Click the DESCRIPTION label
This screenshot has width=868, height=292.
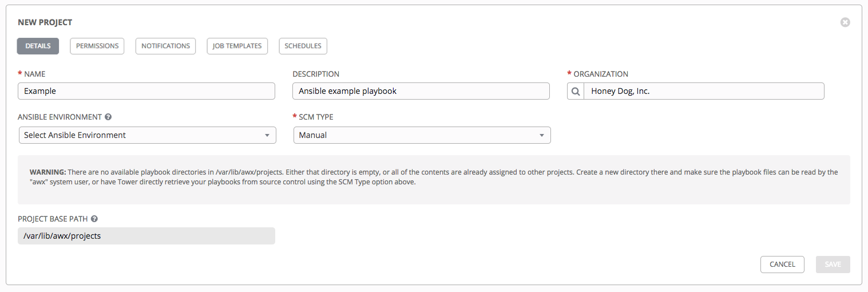point(316,74)
